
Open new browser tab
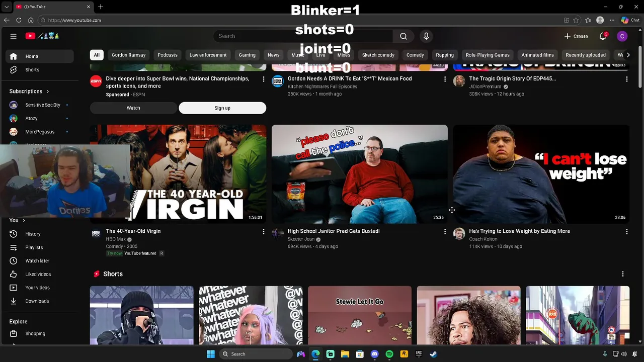(x=101, y=7)
